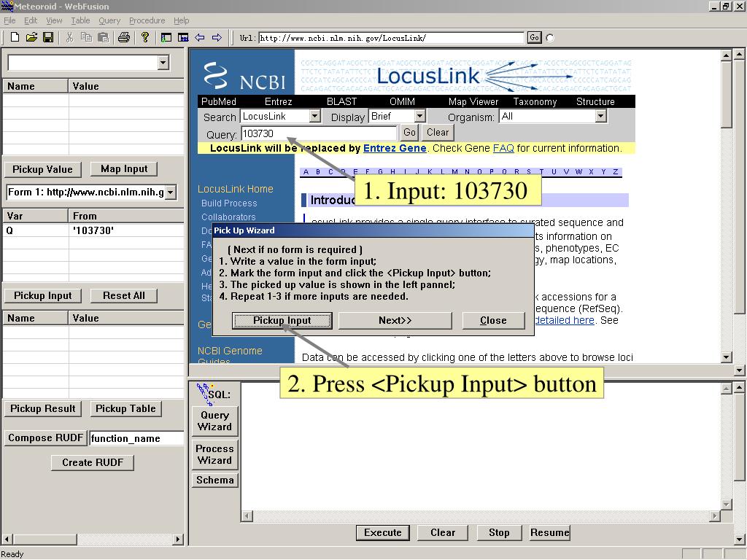Viewport: 747px width, 560px height.
Task: Open the Organism All dropdown
Action: pos(601,116)
